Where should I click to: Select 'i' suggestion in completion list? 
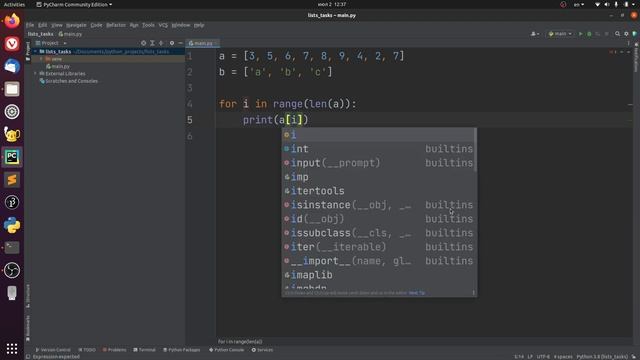pyautogui.click(x=379, y=135)
